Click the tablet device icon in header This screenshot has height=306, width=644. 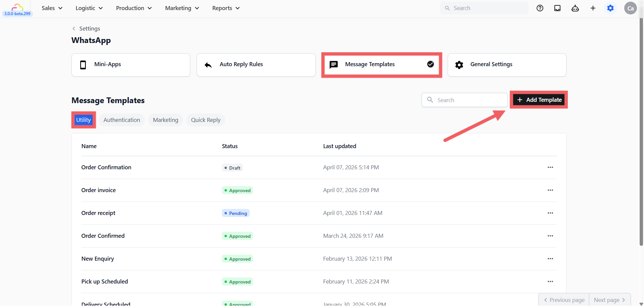(557, 8)
